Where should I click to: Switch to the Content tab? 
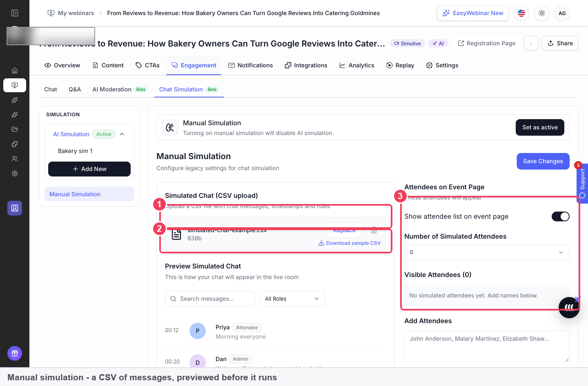pyautogui.click(x=108, y=65)
